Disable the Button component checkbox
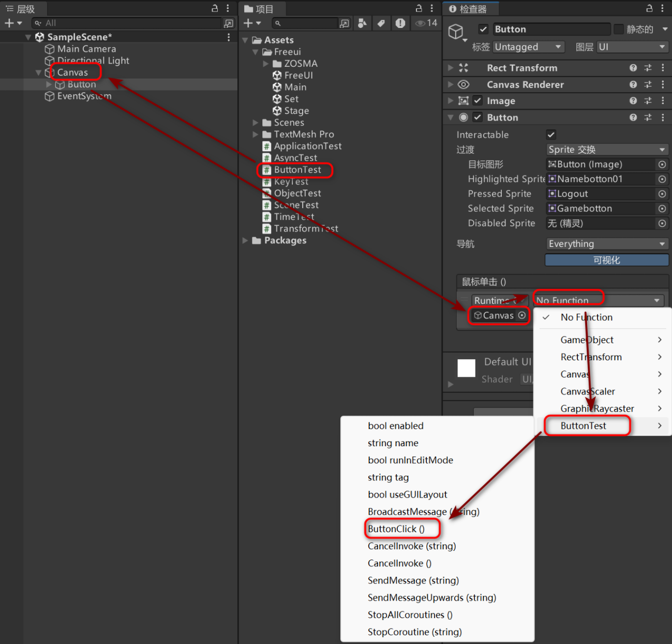 coord(477,118)
